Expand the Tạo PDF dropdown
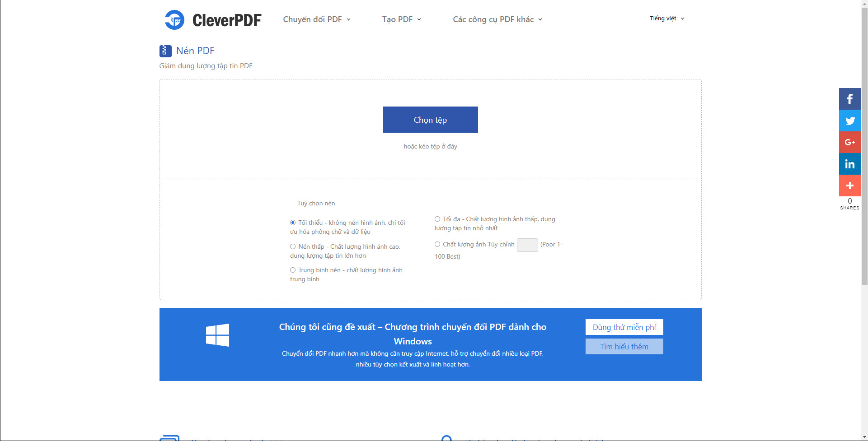Screen dimensions: 868x441 (401, 19)
